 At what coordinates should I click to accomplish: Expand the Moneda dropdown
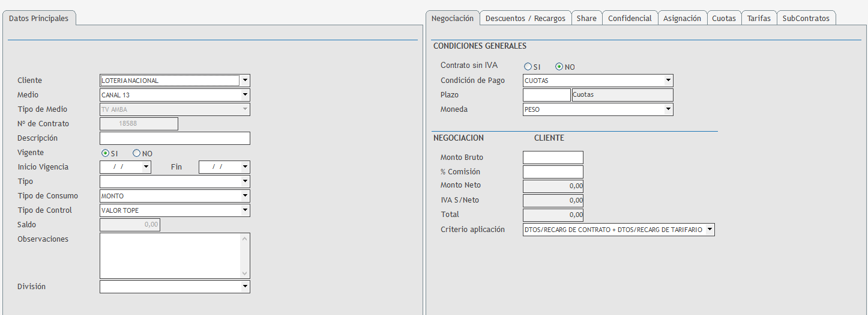click(x=668, y=109)
